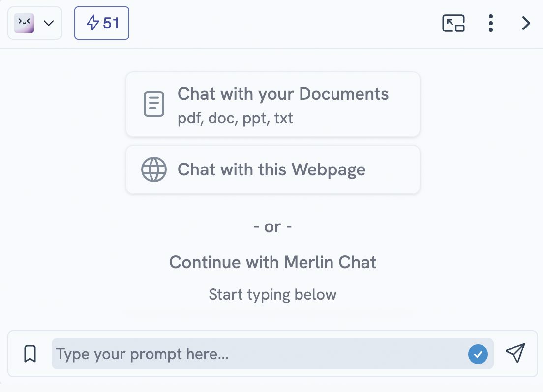Open the lightning bolt credits counter
The width and height of the screenshot is (543, 392).
[102, 23]
